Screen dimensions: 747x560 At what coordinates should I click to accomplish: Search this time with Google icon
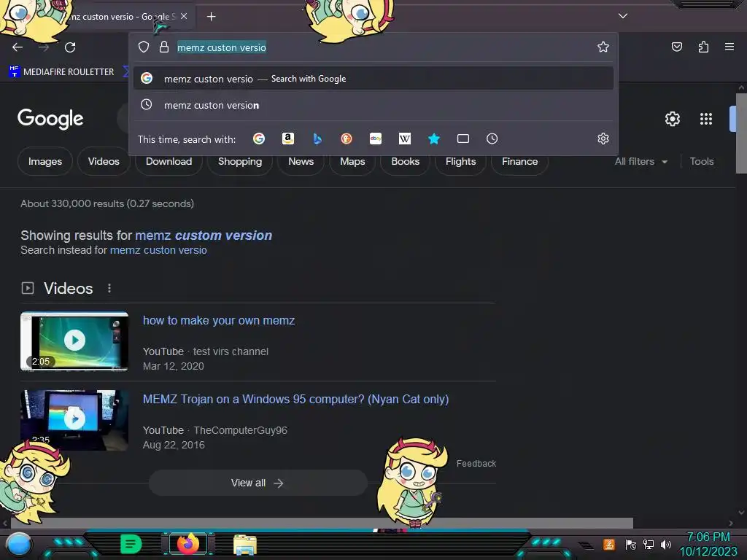(x=259, y=139)
